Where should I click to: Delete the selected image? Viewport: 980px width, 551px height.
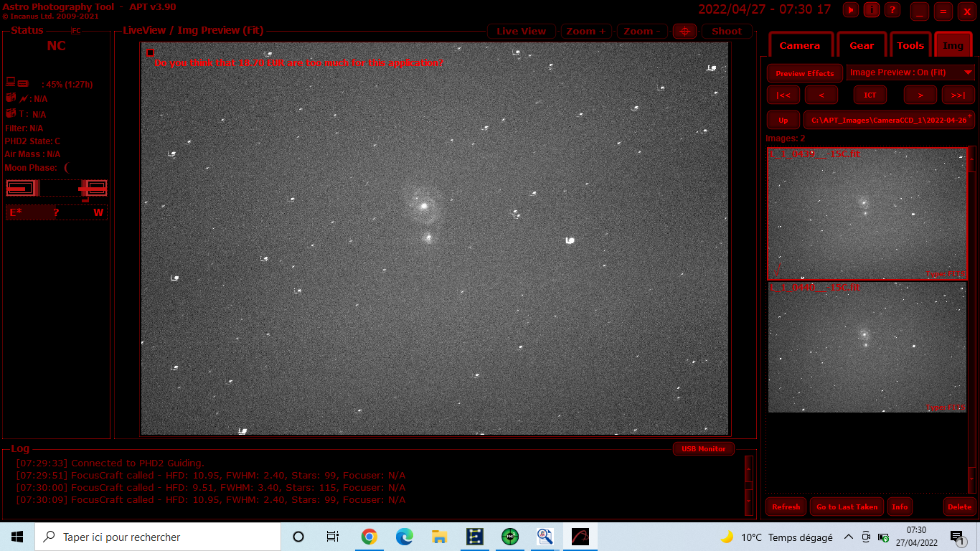(x=959, y=507)
